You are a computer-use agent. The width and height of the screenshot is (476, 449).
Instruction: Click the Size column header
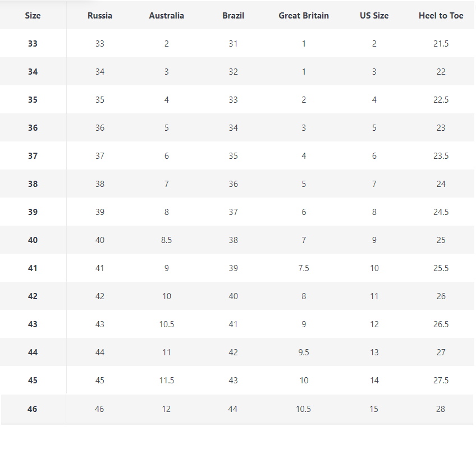(x=33, y=16)
